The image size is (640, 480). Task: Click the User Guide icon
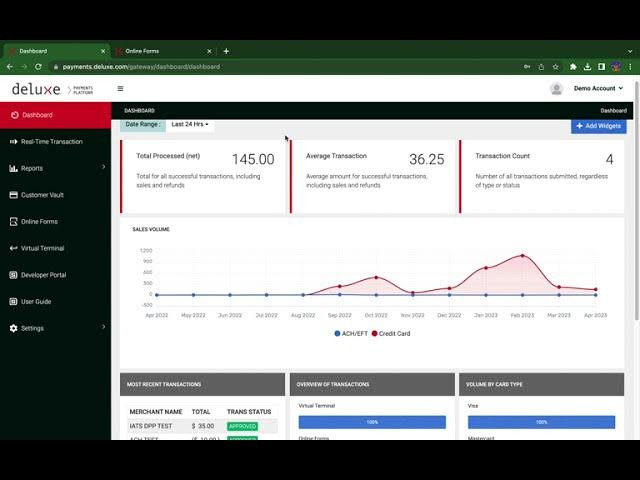coord(13,302)
